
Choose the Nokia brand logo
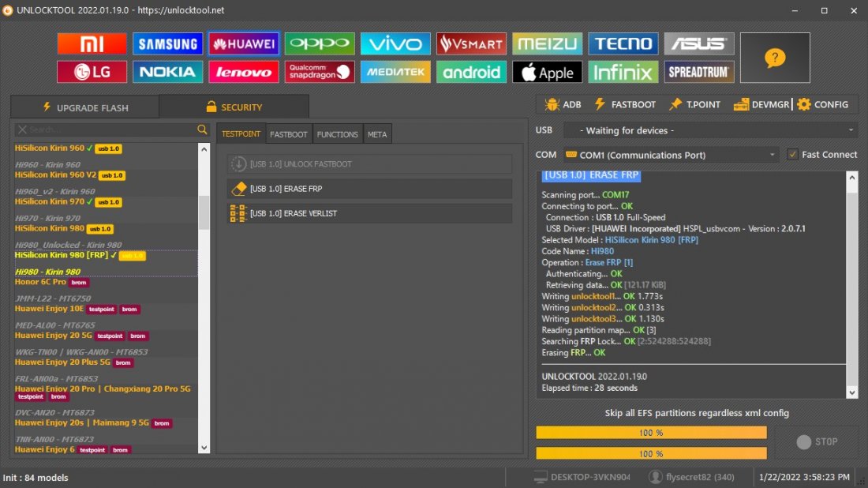pos(168,72)
